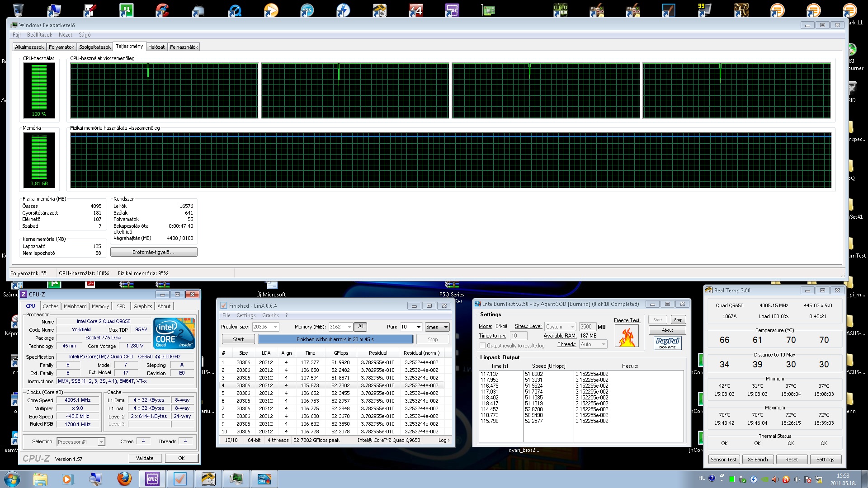868x488 pixels.
Task: Switch to IntelBurnTest via Intel Core taskbar icon
Action: pyautogui.click(x=264, y=479)
